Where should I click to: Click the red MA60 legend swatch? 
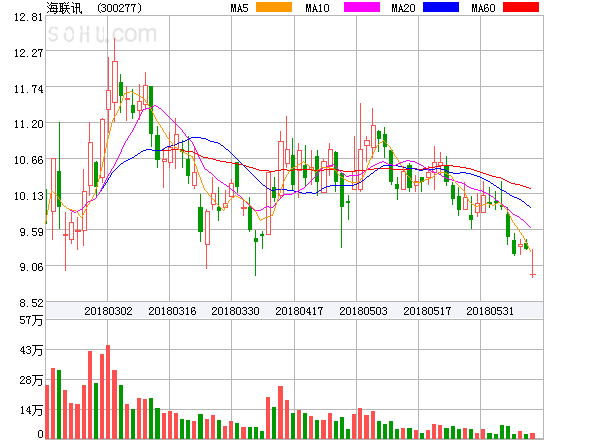pyautogui.click(x=521, y=7)
